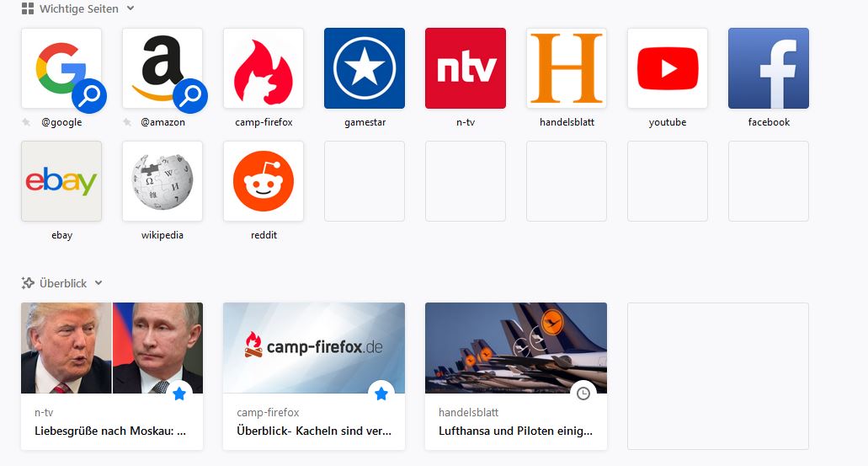This screenshot has width=868, height=466.
Task: Toggle bookmark star on the n-tv card
Action: coord(178,394)
